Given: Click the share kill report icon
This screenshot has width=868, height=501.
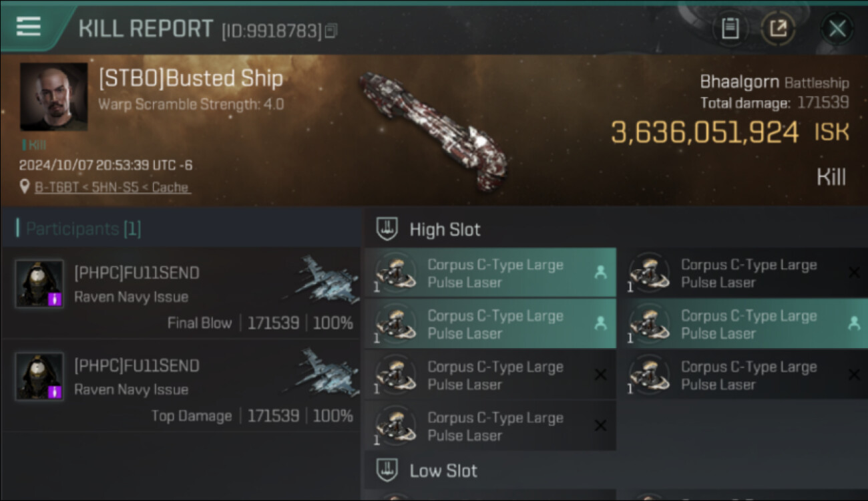Looking at the screenshot, I should (x=779, y=29).
